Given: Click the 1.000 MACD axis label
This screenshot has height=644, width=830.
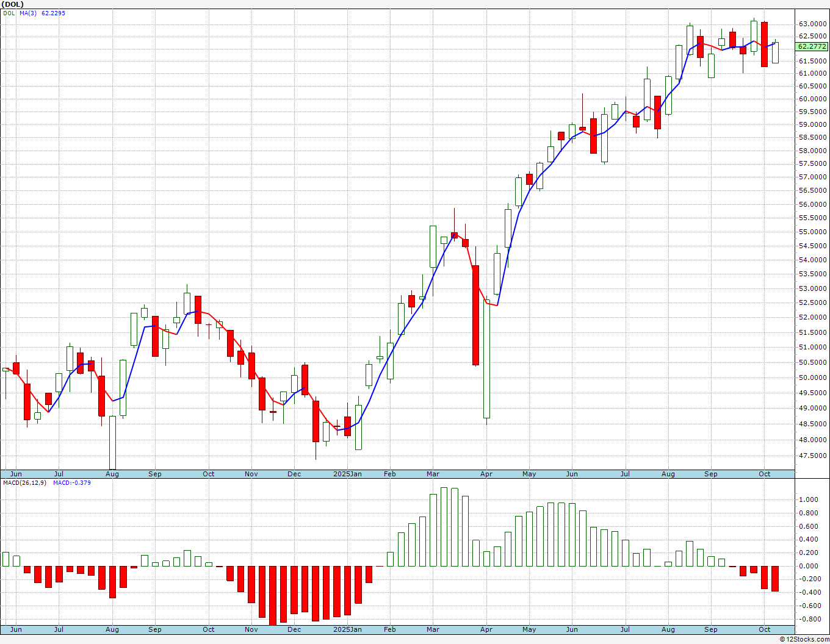Looking at the screenshot, I should click(x=809, y=499).
